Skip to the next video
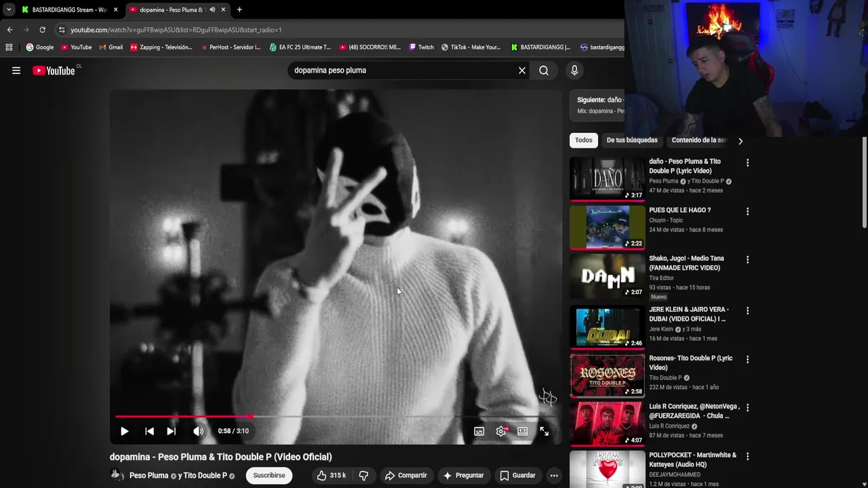Screen dimensions: 868x488 (x=172, y=431)
